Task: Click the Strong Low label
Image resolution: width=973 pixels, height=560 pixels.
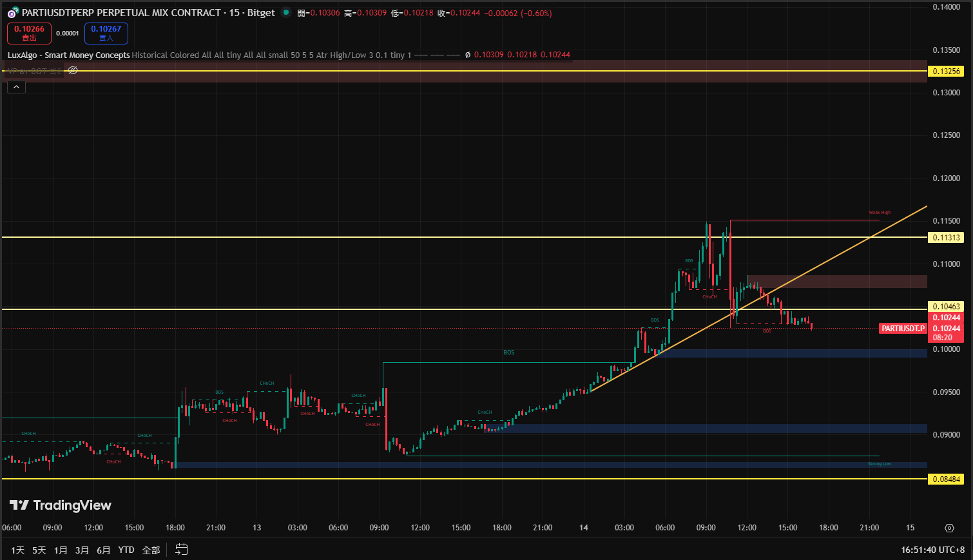Action: pos(880,464)
